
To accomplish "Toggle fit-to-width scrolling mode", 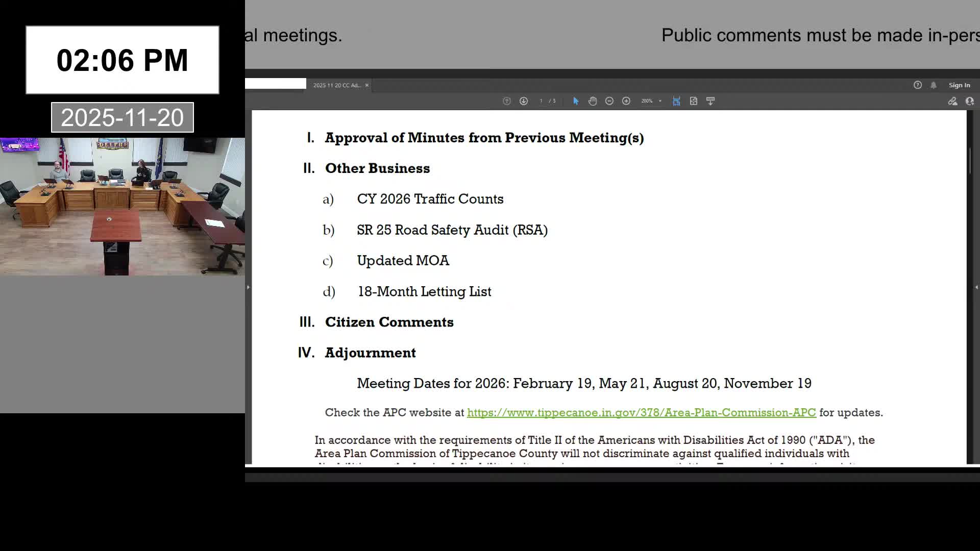I will point(676,101).
